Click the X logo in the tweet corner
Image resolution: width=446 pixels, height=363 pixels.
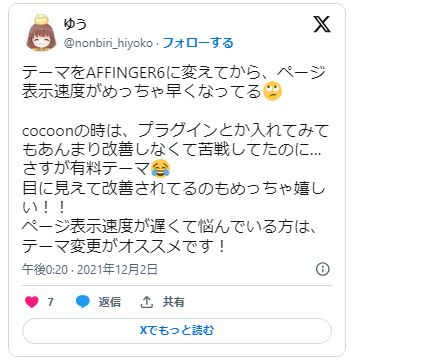(322, 24)
